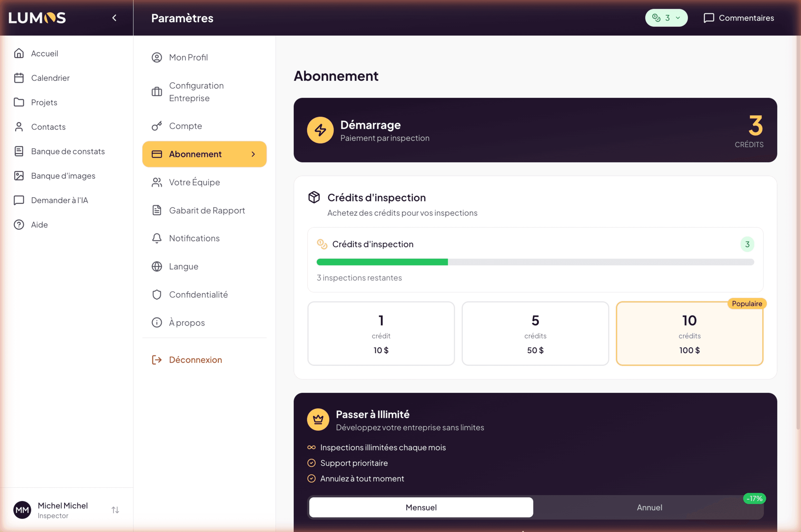Navigate to Accueil page
801x532 pixels.
[x=66, y=53]
